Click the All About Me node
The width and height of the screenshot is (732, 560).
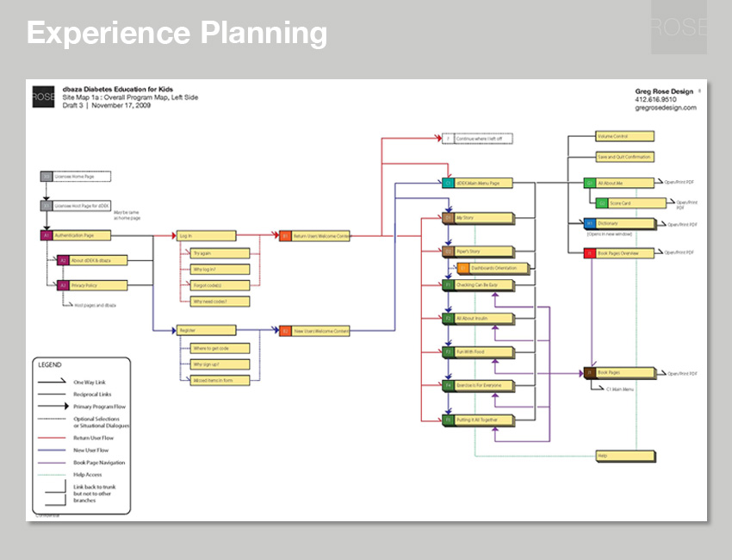coord(619,184)
